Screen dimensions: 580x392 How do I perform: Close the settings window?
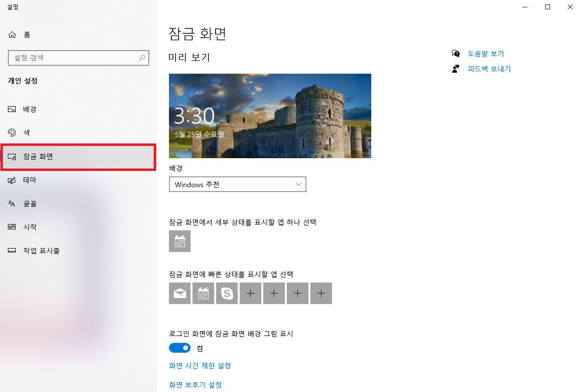tap(570, 7)
